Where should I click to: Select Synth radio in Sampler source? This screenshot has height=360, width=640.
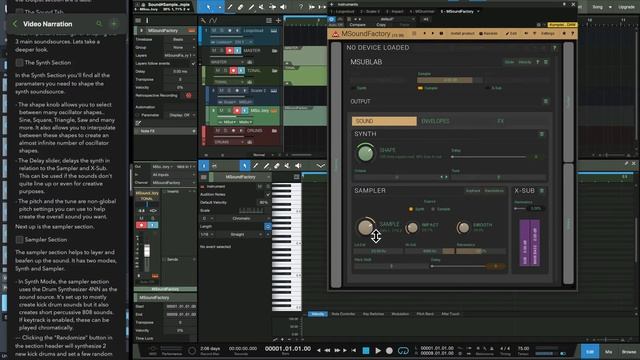point(411,209)
